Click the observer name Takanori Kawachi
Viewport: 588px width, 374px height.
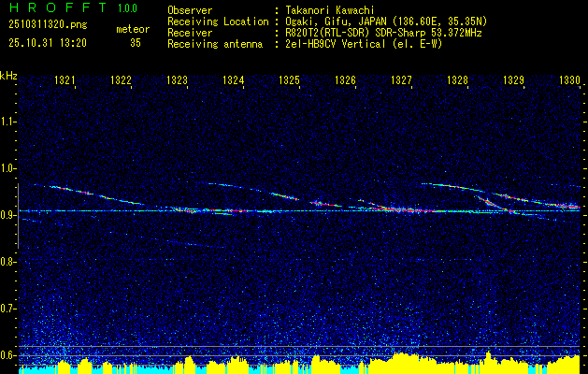tap(330, 10)
